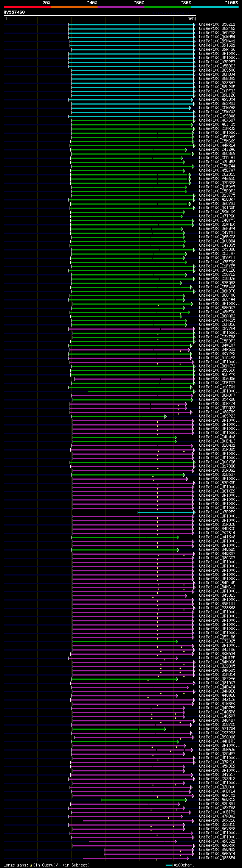Click the red 20% identity legend bar
The image size is (242, 868).
(27, 7)
